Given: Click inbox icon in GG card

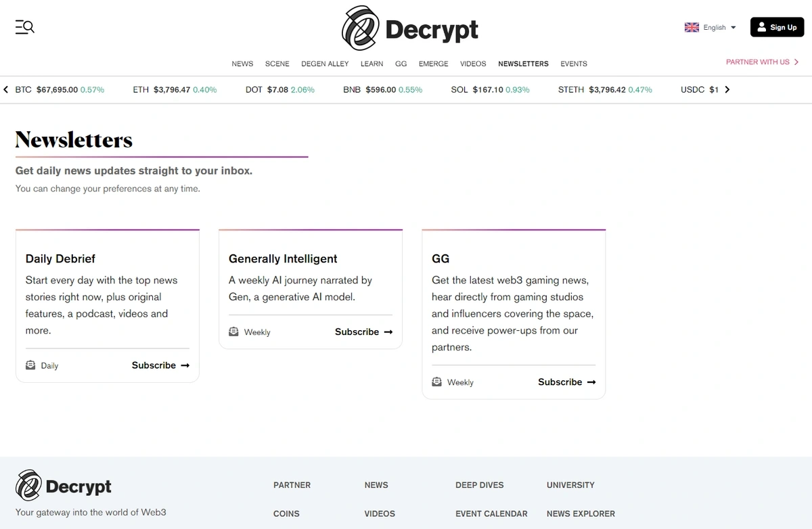Looking at the screenshot, I should tap(436, 382).
